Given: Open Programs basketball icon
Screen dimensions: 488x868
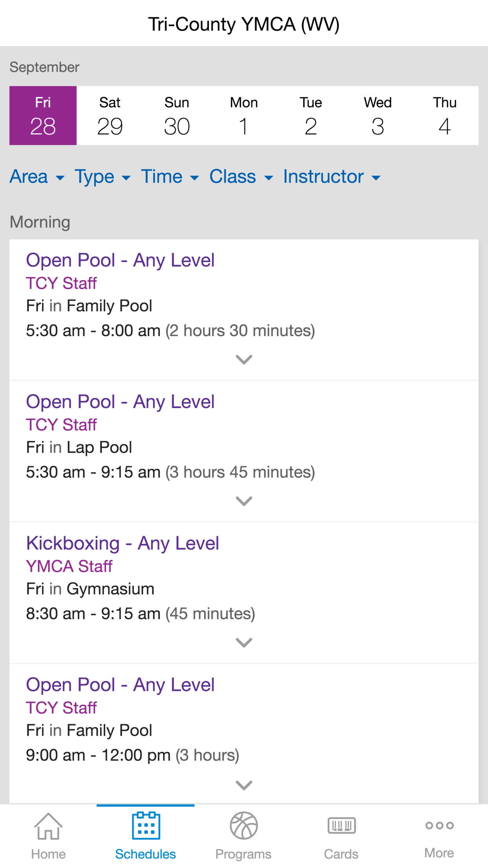Looking at the screenshot, I should point(244,826).
